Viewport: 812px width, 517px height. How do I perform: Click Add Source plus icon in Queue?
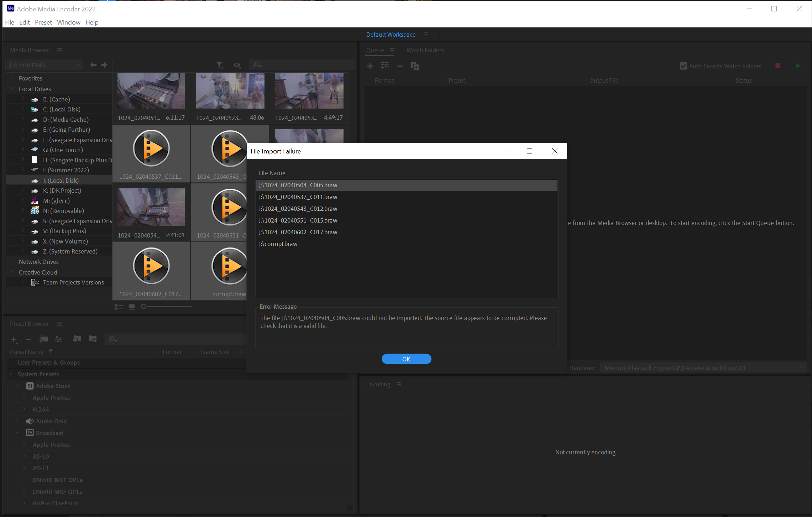pyautogui.click(x=370, y=66)
